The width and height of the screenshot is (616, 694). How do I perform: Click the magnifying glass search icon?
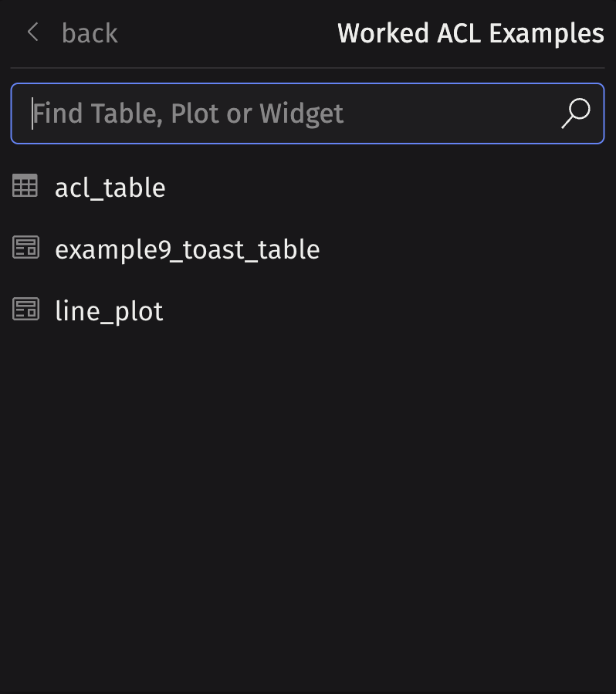575,113
